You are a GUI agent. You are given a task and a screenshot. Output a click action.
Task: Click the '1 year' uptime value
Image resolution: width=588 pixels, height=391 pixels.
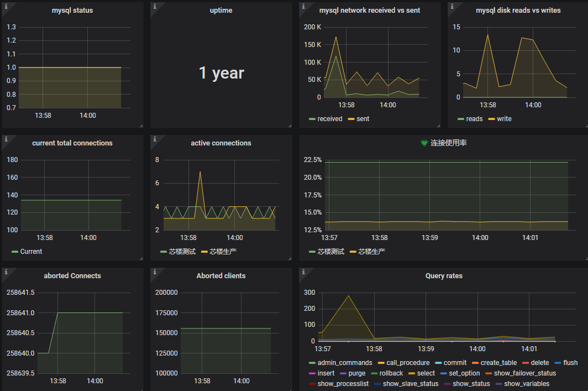click(221, 73)
